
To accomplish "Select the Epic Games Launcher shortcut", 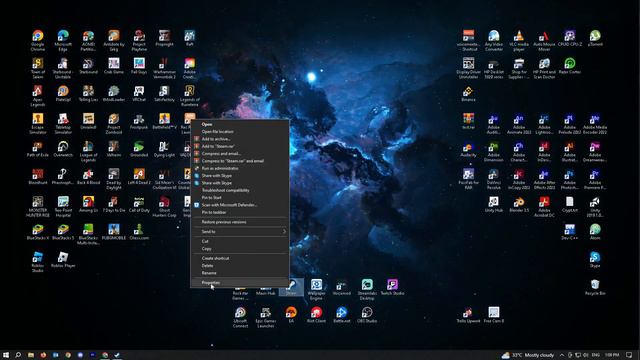I will pyautogui.click(x=266, y=317).
